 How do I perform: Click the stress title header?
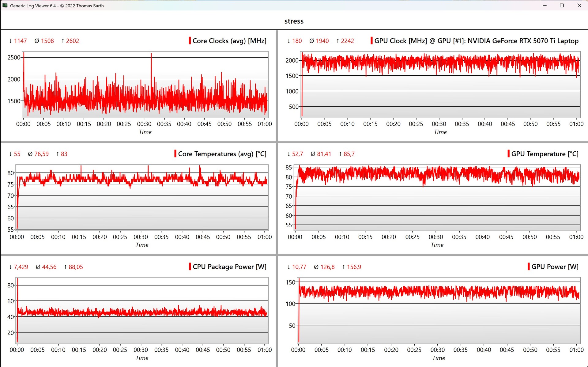pyautogui.click(x=294, y=21)
